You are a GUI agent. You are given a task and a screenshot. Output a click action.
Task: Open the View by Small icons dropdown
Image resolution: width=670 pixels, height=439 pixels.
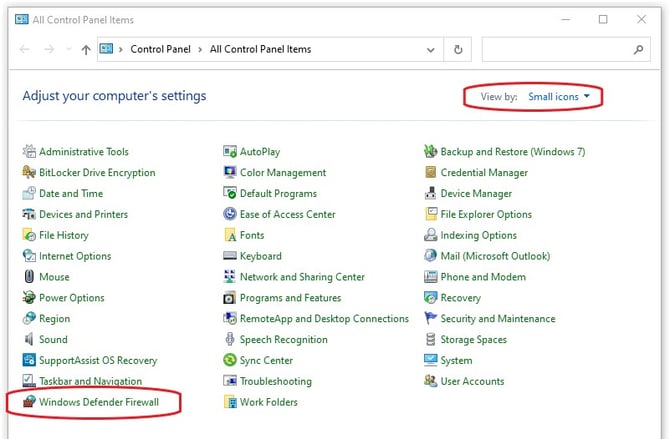tap(559, 97)
